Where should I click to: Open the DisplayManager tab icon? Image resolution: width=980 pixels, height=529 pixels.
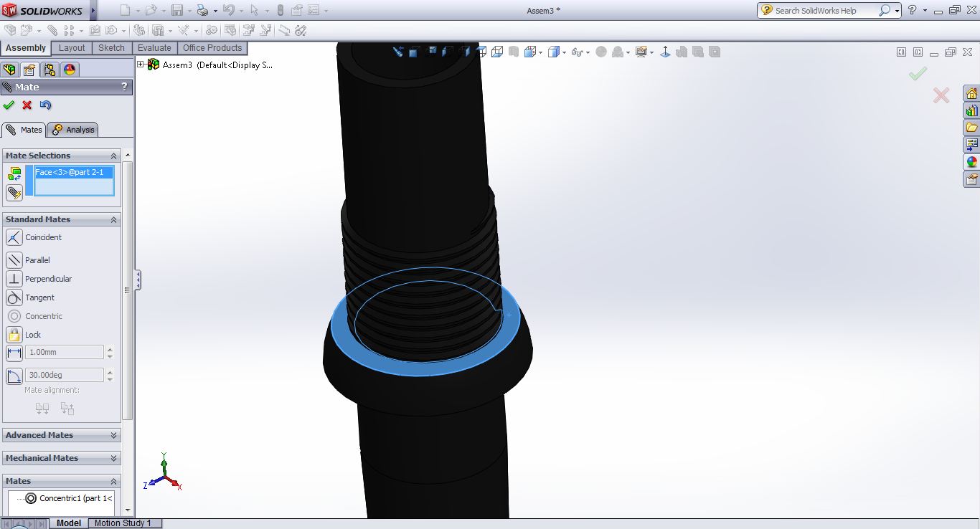tap(70, 70)
